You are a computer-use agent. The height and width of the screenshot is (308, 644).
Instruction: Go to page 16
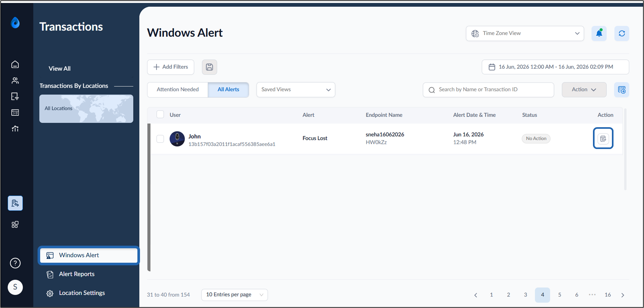coord(608,295)
